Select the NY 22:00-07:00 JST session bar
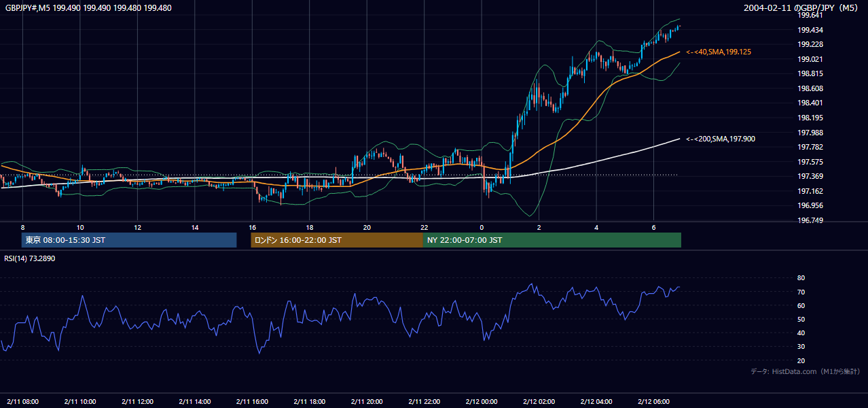 click(552, 240)
